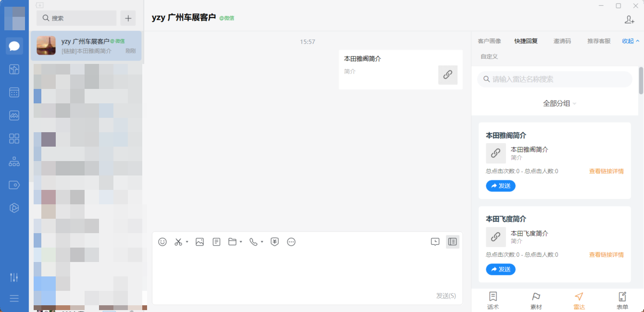Click the link icon of 本田飞度简介 card

496,237
